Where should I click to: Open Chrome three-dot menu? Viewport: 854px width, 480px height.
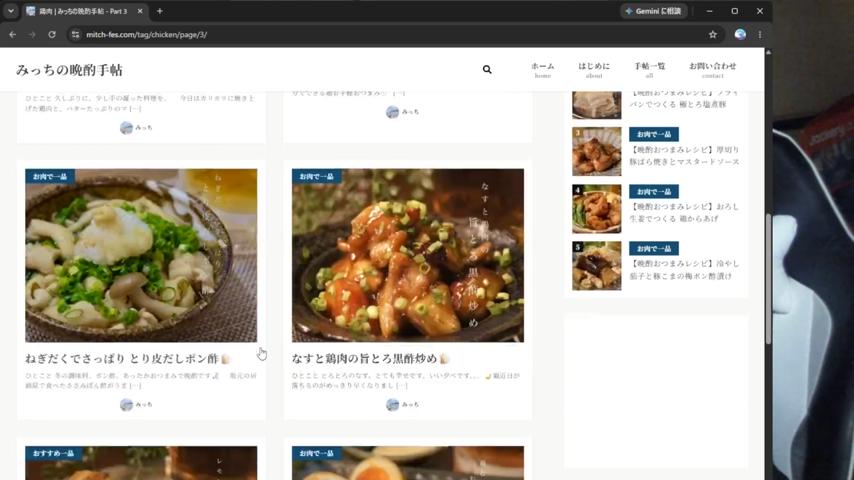[760, 34]
